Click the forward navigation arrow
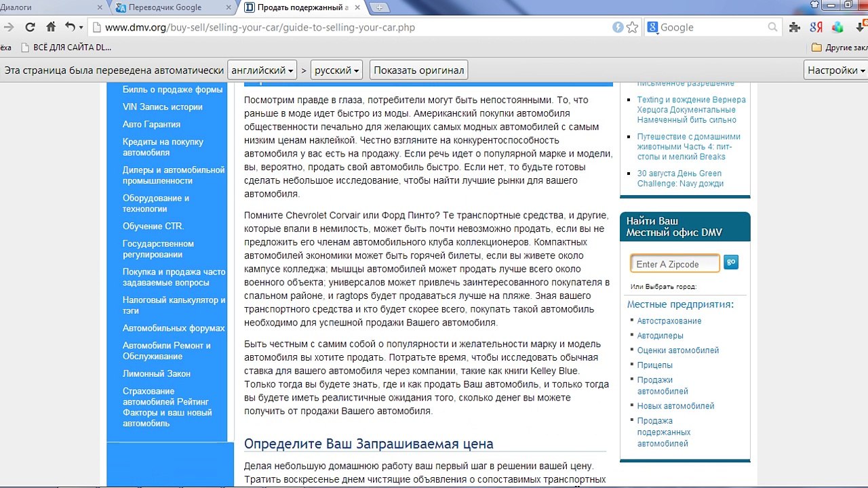868x488 pixels. (x=8, y=27)
